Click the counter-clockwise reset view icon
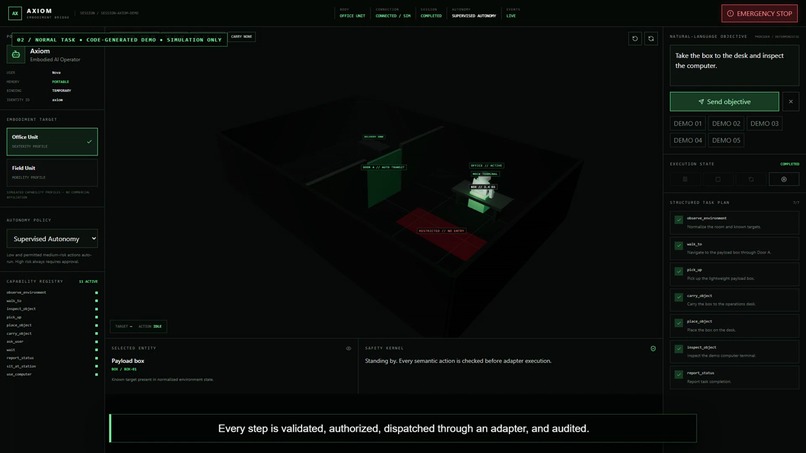The image size is (806, 453). (635, 39)
